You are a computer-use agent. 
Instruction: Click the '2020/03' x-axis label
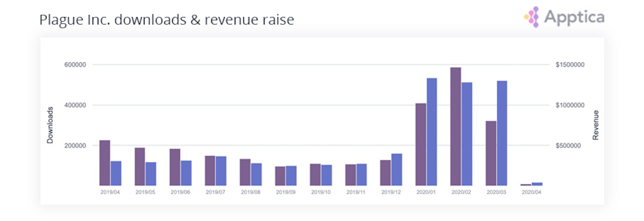[496, 192]
